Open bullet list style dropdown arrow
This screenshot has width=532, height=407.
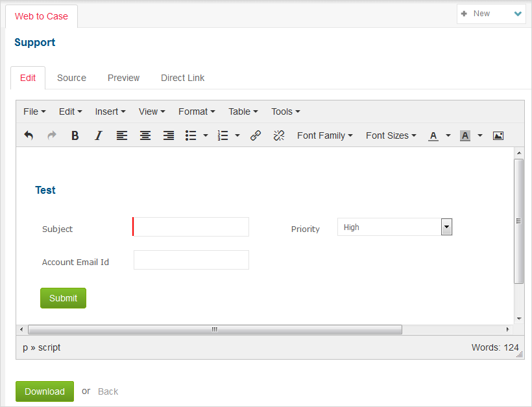click(x=206, y=135)
